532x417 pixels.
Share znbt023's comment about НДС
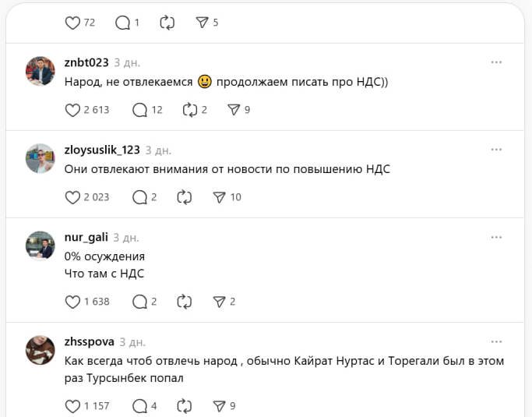(x=233, y=110)
